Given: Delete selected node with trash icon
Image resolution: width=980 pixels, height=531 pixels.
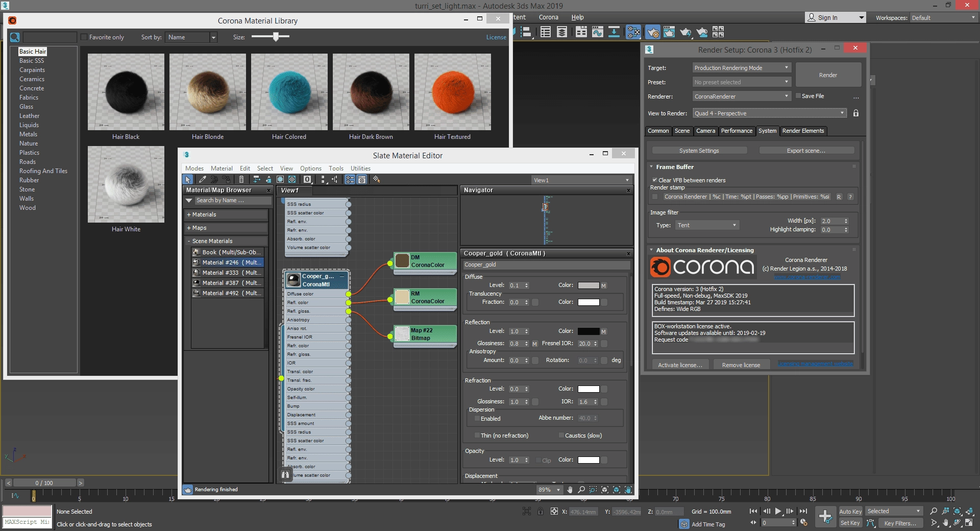Looking at the screenshot, I should click(241, 179).
